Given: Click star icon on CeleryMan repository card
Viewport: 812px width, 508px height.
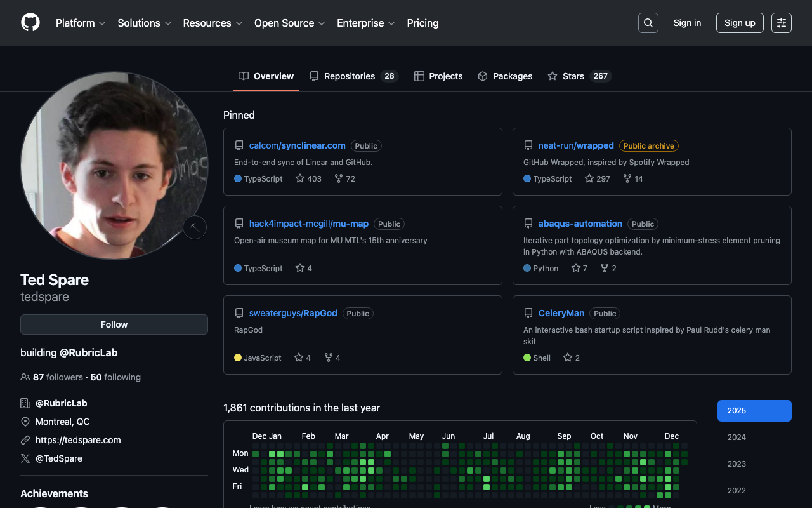Looking at the screenshot, I should (x=568, y=358).
